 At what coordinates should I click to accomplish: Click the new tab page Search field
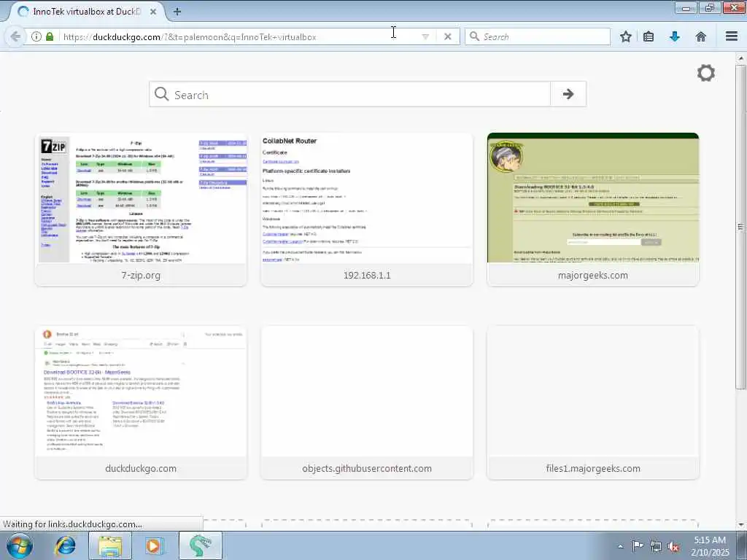pyautogui.click(x=350, y=94)
